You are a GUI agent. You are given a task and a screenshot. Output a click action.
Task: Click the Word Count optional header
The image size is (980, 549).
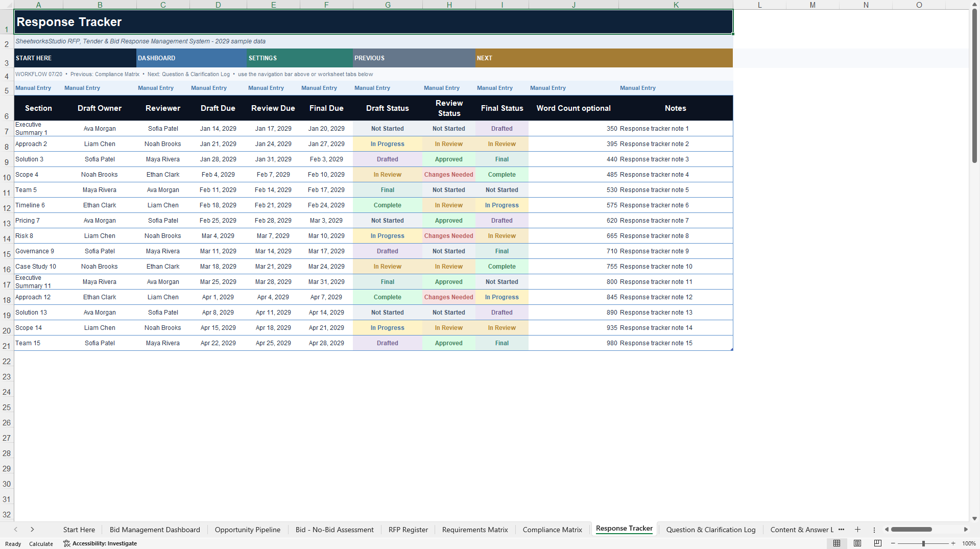coord(573,108)
